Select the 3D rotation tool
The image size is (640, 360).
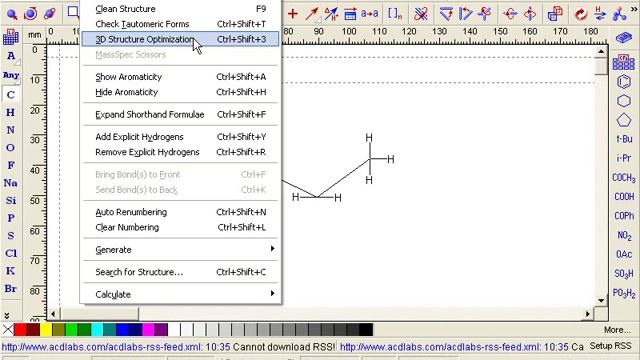click(50, 13)
